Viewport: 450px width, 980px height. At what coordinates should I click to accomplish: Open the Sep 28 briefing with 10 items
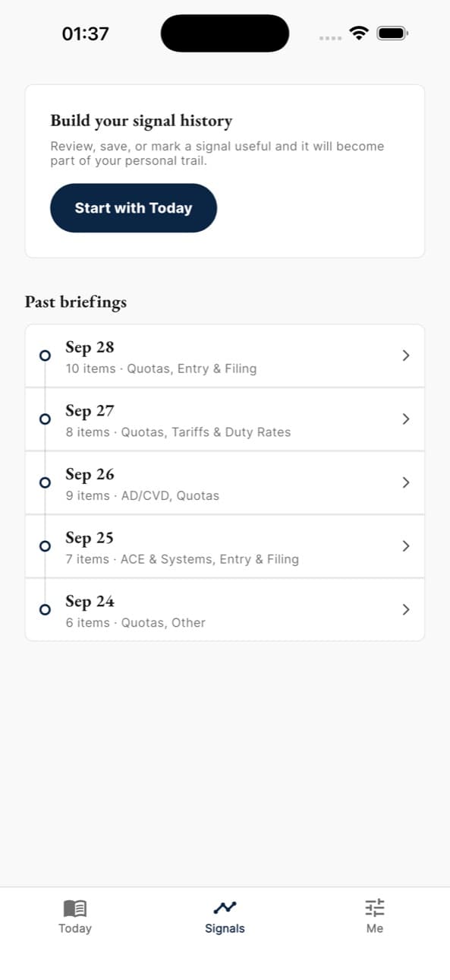225,356
